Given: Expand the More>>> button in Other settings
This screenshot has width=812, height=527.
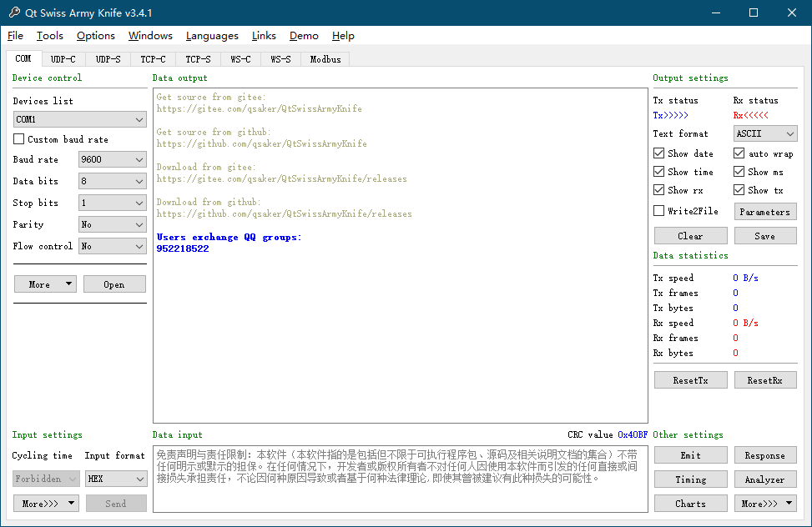Looking at the screenshot, I should click(x=765, y=503).
